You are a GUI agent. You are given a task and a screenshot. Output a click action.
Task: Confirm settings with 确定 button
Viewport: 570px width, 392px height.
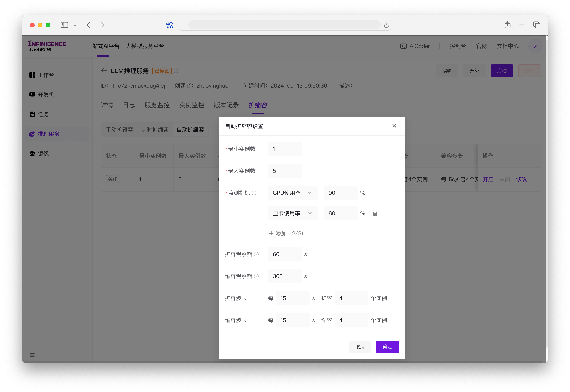pos(387,347)
